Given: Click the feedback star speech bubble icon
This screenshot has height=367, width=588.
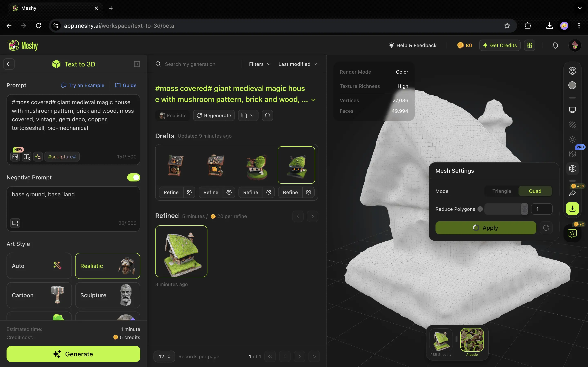Looking at the screenshot, I should [572, 233].
